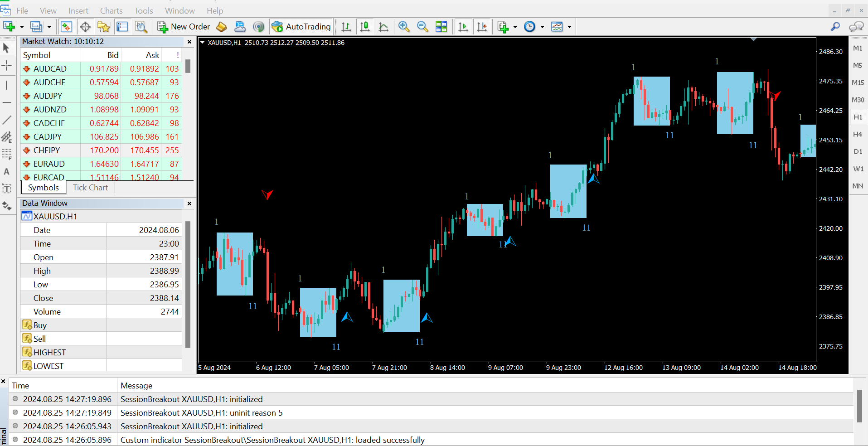Open the MetaEditor book icon
The width and height of the screenshot is (868, 446).
click(221, 27)
